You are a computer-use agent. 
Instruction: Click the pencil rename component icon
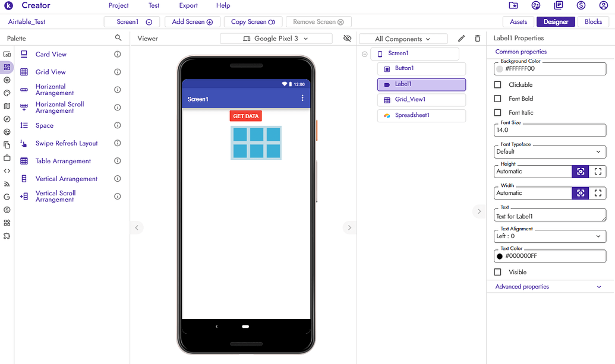(462, 39)
